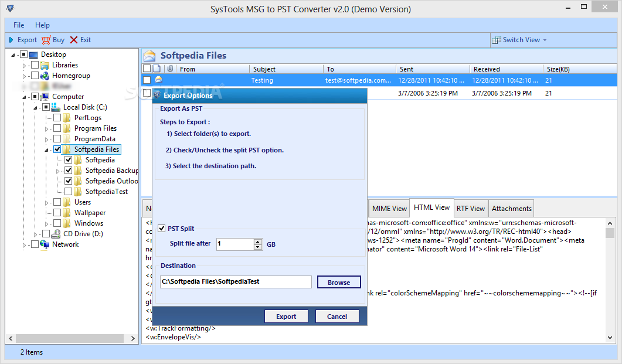Expand the Windows folder node
622x364 pixels.
pyautogui.click(x=46, y=224)
